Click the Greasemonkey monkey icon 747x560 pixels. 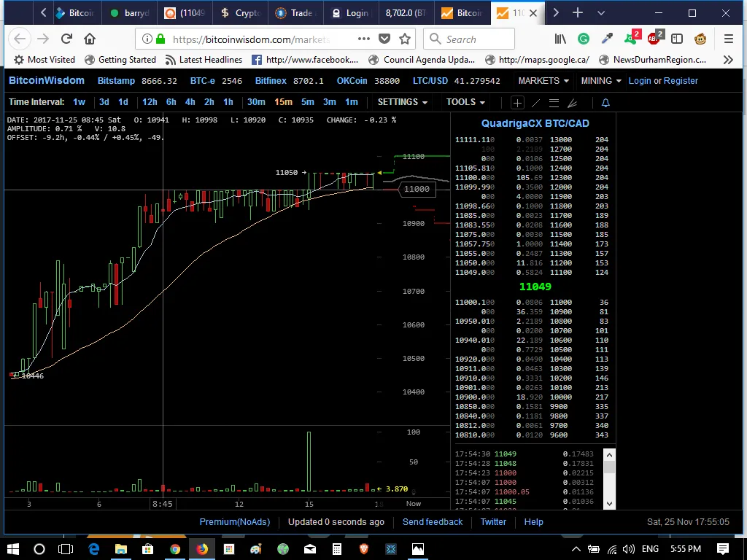tap(700, 39)
